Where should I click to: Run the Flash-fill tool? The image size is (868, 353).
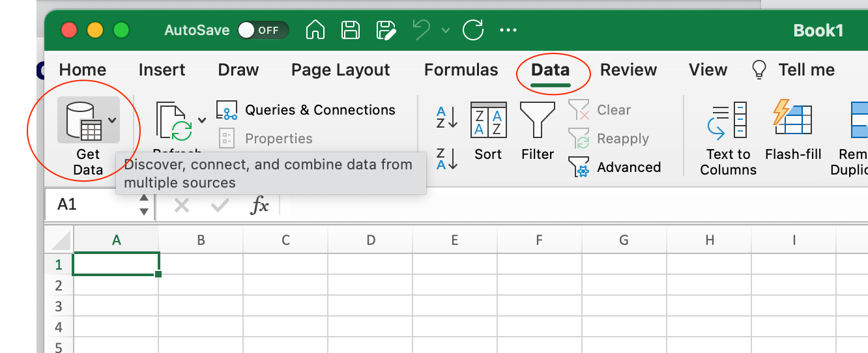click(x=792, y=130)
